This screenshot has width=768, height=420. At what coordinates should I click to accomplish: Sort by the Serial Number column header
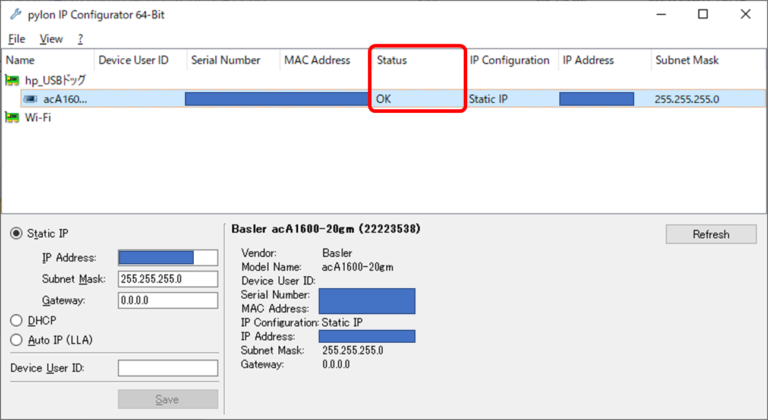coord(225,60)
